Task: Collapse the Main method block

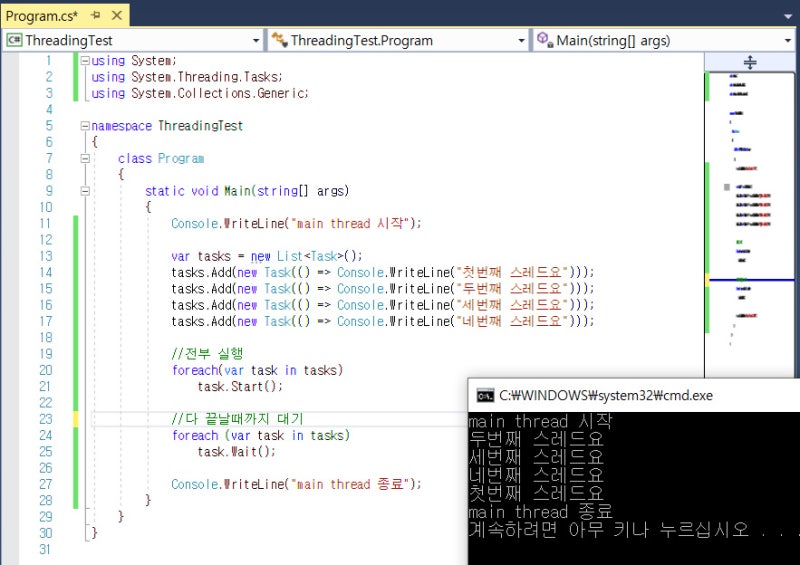Action: coord(84,191)
